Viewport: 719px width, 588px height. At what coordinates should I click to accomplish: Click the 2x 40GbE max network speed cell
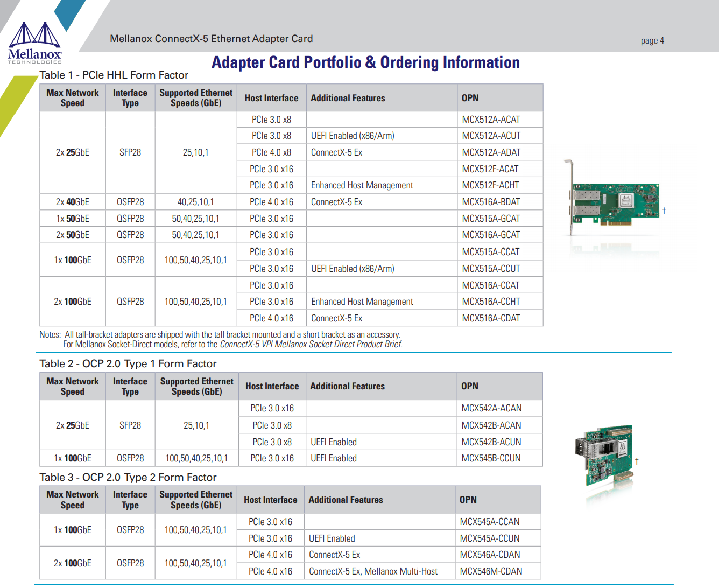[73, 202]
